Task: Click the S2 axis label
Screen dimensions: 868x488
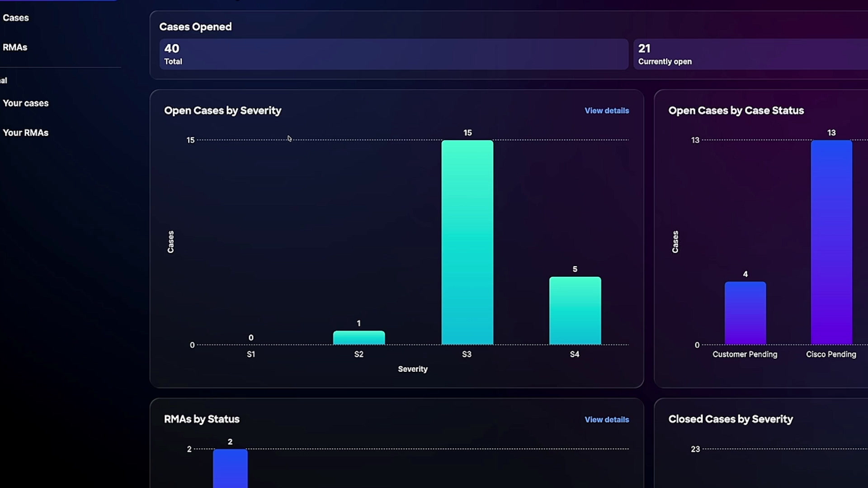Action: 359,354
